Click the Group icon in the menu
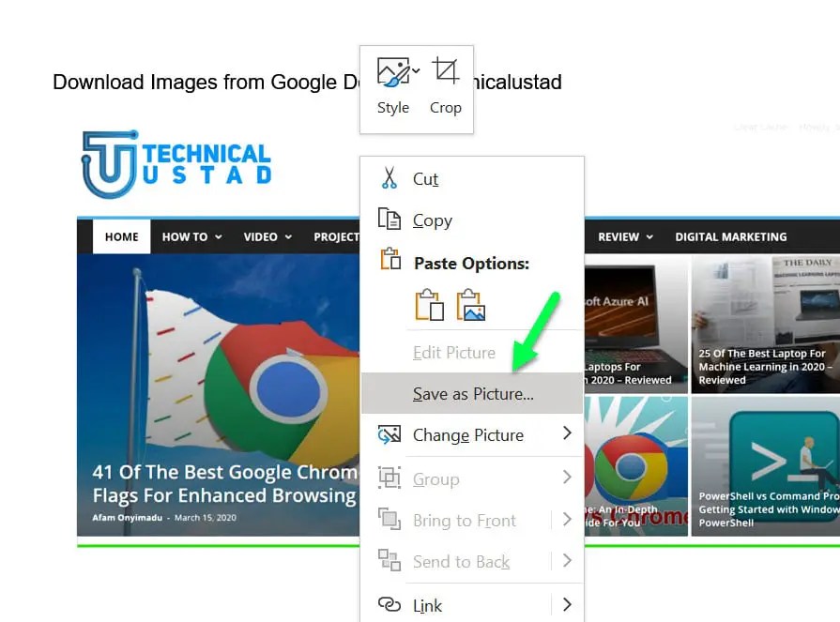 pos(389,478)
